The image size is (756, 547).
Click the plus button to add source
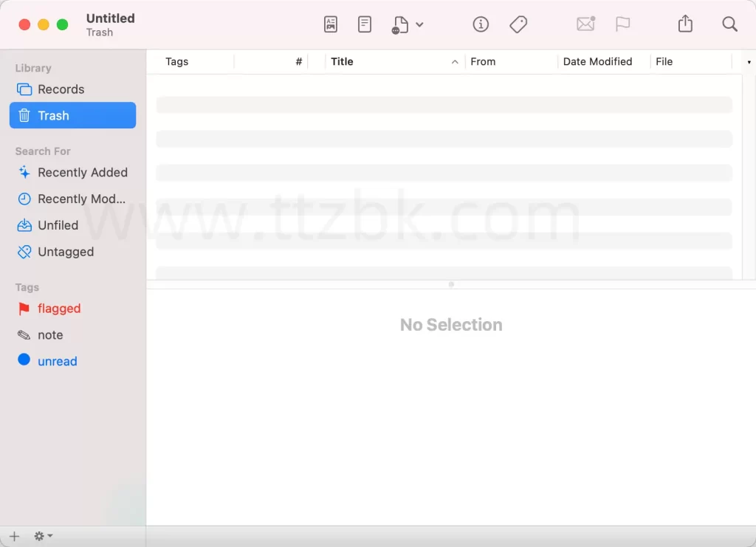tap(14, 536)
